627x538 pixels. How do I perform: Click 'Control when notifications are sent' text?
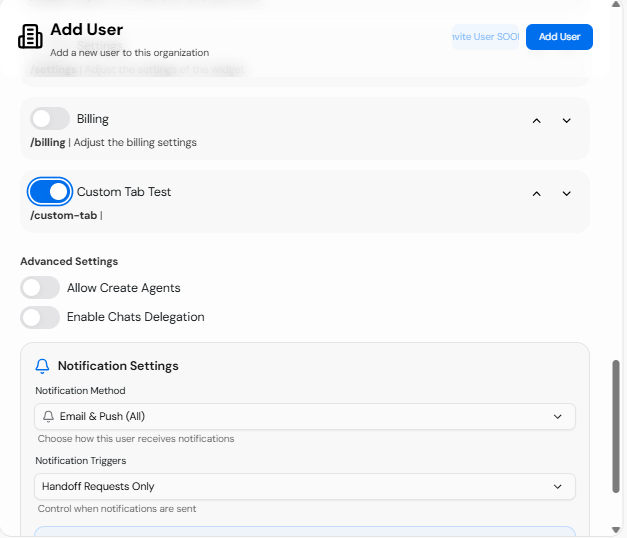point(117,509)
